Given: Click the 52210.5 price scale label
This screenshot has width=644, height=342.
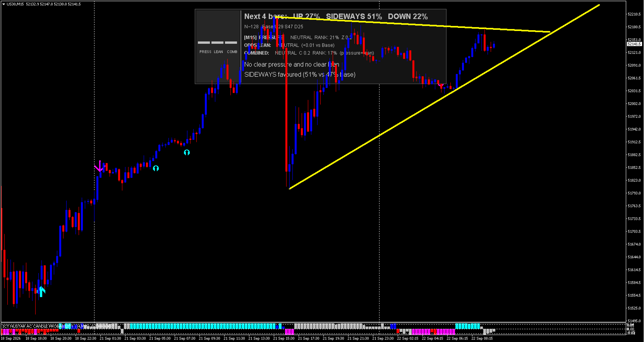Looking at the screenshot, I should pyautogui.click(x=634, y=14).
